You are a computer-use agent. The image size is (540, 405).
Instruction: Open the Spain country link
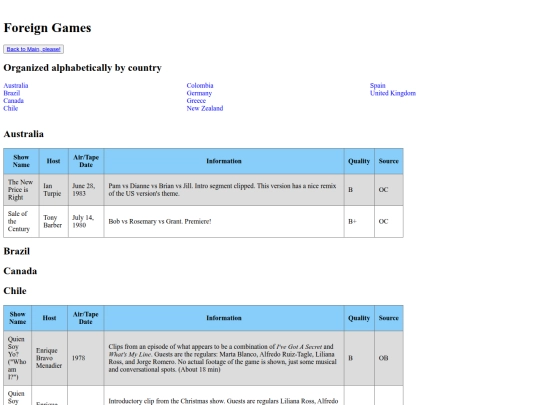(377, 85)
